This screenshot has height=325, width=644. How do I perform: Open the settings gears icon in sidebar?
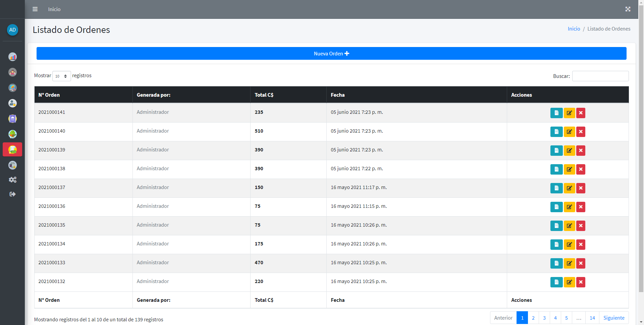point(12,180)
